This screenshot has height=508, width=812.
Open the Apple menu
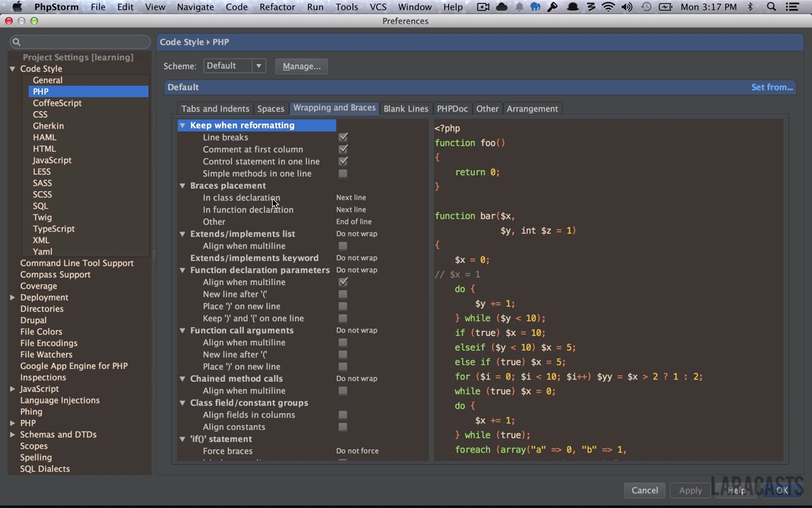tap(17, 7)
